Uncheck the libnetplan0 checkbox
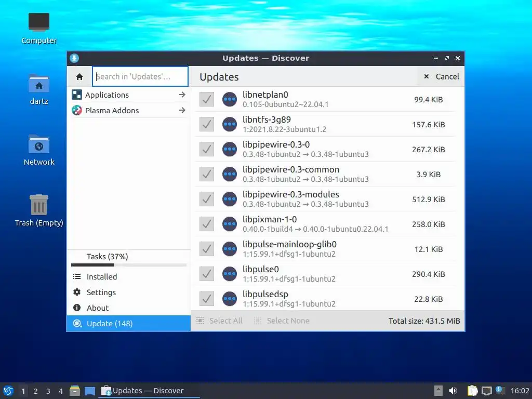532x399 pixels. pos(207,99)
